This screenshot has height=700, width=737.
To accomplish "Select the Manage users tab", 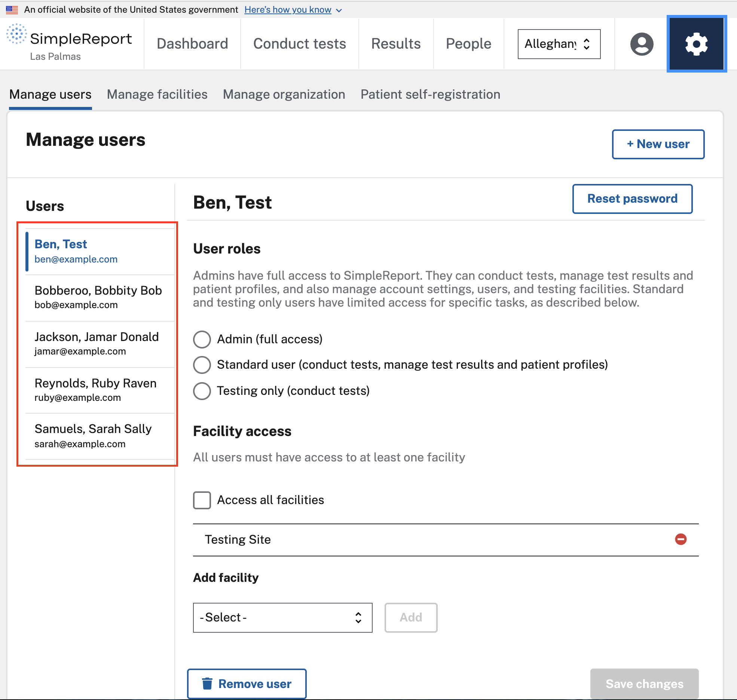I will click(x=51, y=95).
